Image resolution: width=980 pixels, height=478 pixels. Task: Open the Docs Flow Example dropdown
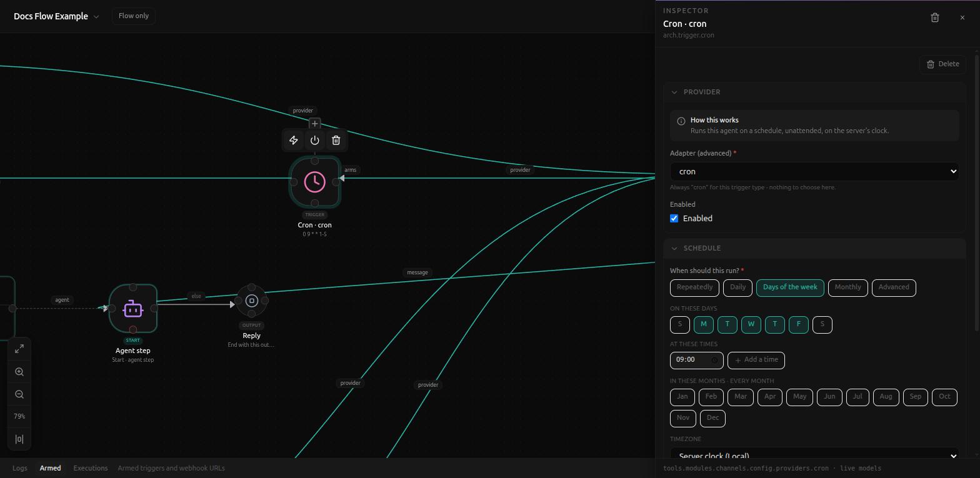[x=56, y=16]
